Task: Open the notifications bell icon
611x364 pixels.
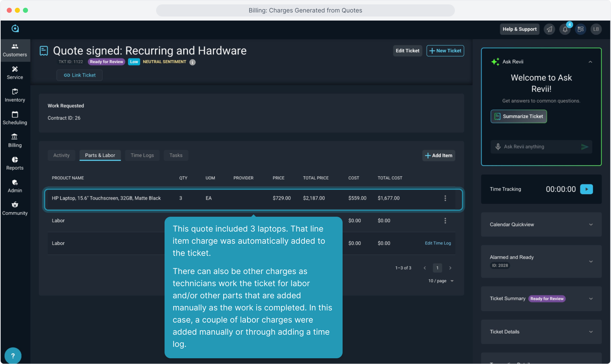Action: (x=565, y=29)
